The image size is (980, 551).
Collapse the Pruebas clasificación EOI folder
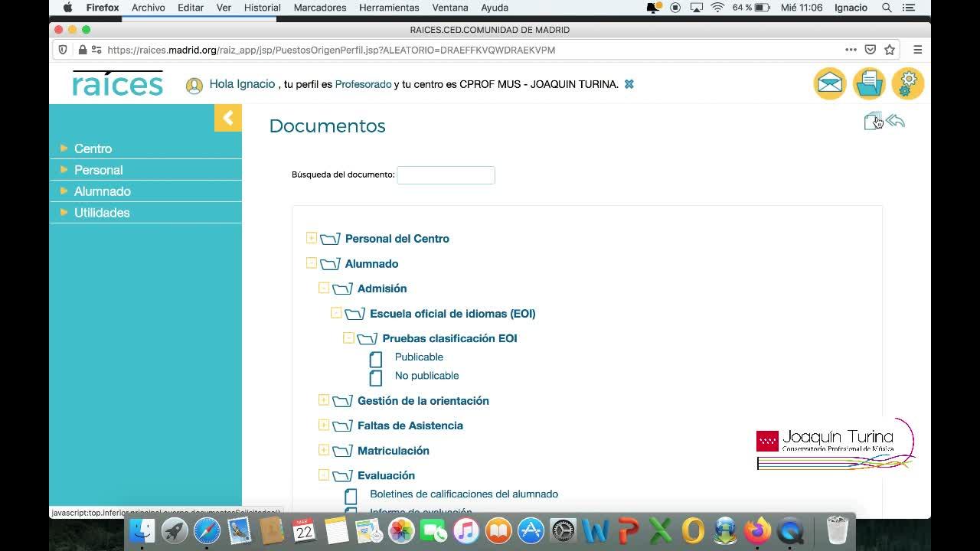click(348, 337)
